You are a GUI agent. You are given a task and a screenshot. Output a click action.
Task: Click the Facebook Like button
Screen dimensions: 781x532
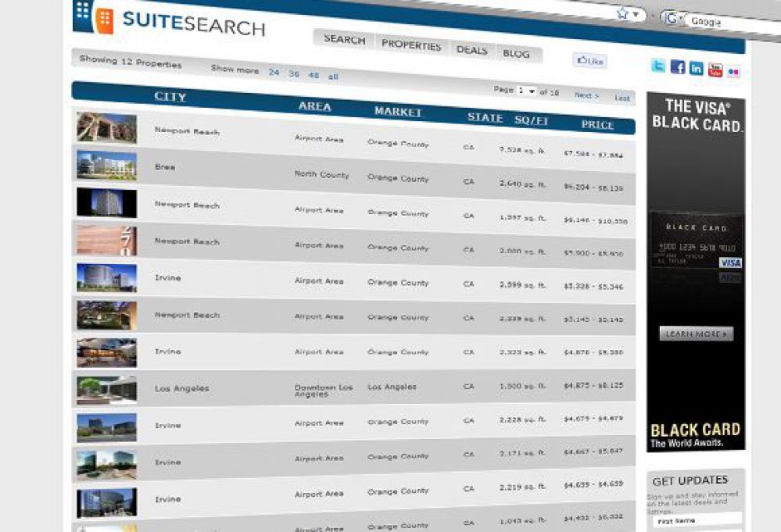(x=589, y=61)
